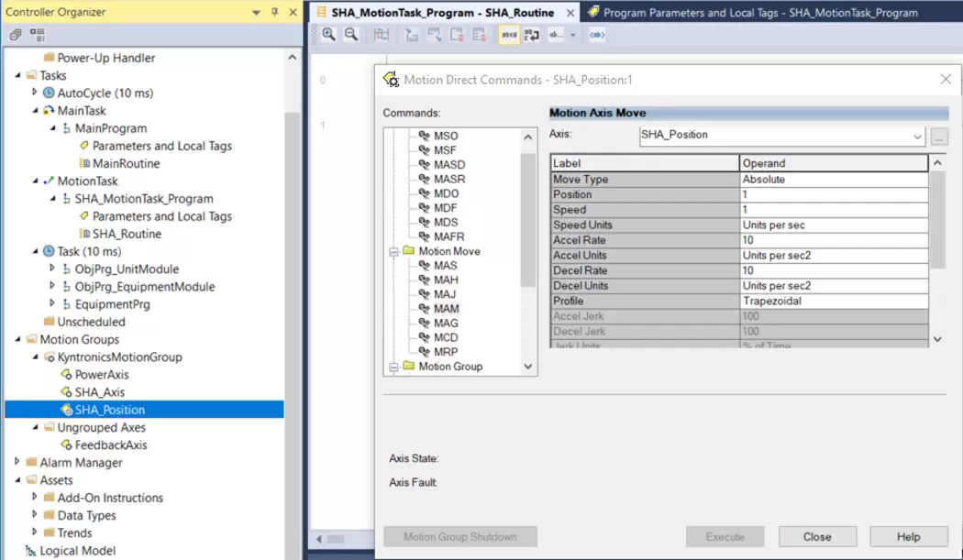Click the Close button in Motion Direct Commands
This screenshot has height=560, width=963.
(817, 537)
